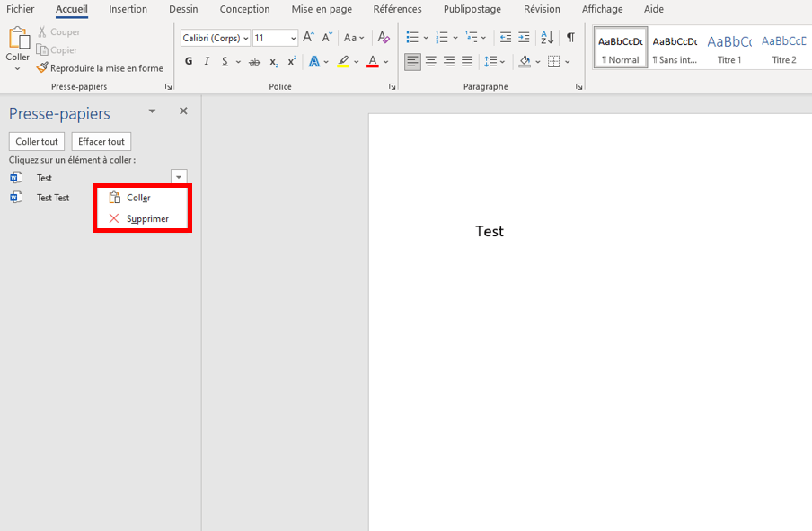812x531 pixels.
Task: Open borders dropdown arrow
Action: tap(568, 62)
